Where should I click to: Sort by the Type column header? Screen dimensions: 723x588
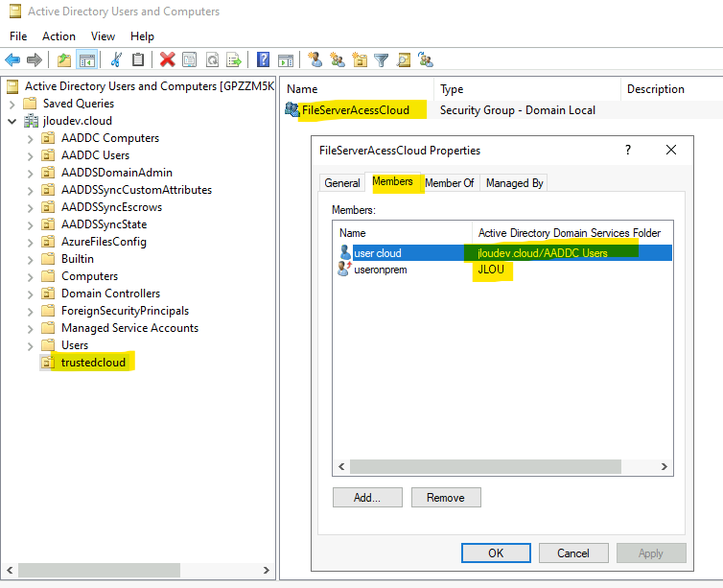[527, 89]
